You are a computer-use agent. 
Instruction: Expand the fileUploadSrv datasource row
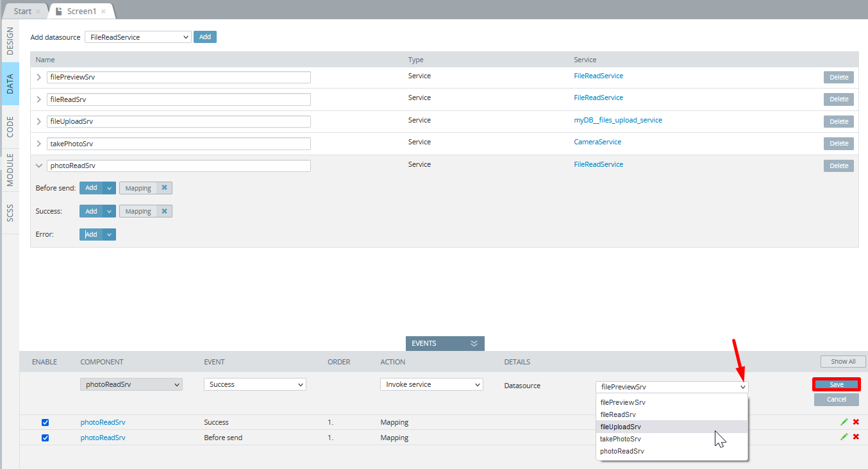38,121
